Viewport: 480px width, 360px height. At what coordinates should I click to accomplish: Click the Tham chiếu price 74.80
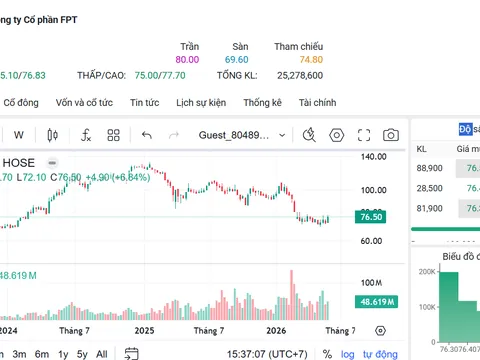point(311,60)
